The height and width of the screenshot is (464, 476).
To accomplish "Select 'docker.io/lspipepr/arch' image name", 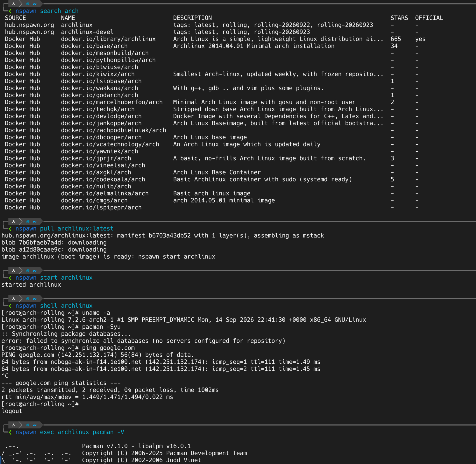I will click(101, 208).
